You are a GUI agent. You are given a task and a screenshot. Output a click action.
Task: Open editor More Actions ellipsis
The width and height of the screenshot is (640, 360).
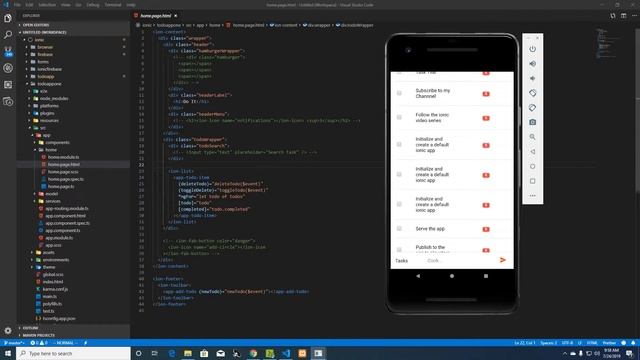click(x=634, y=16)
